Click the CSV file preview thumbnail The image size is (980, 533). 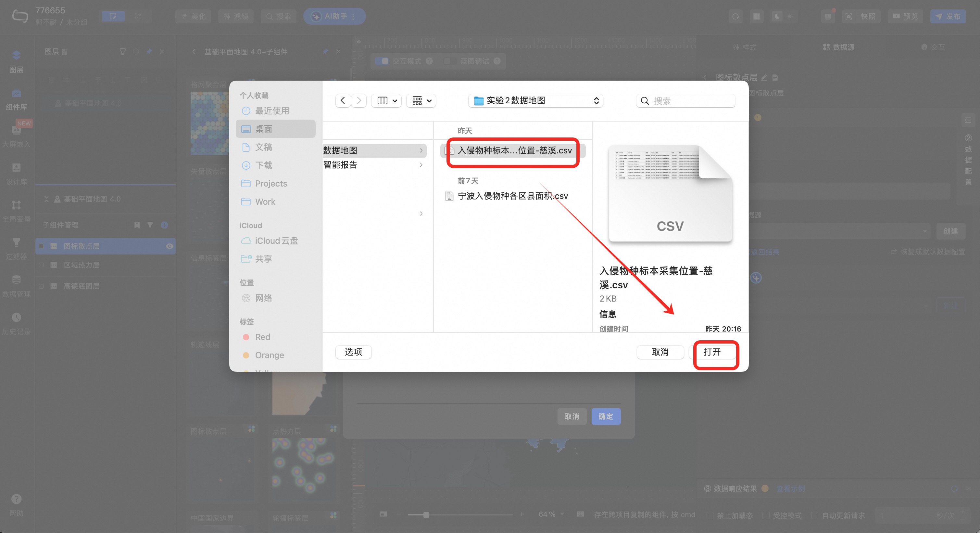pos(670,193)
